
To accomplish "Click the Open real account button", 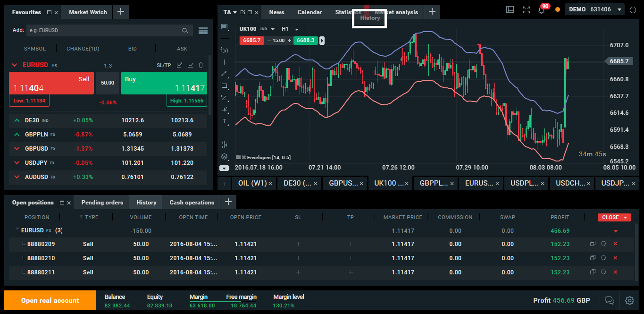I will click(50, 300).
